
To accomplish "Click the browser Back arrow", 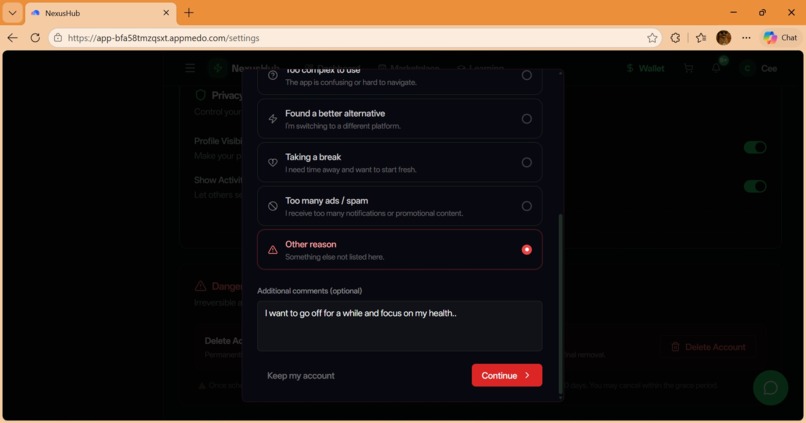I will 13,38.
